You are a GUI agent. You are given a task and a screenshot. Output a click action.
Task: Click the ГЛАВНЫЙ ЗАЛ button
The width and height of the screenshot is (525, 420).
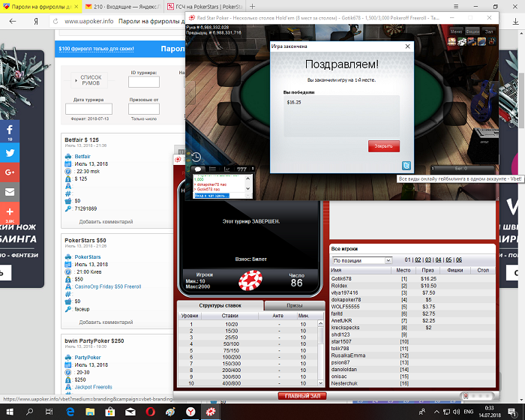[x=302, y=396]
